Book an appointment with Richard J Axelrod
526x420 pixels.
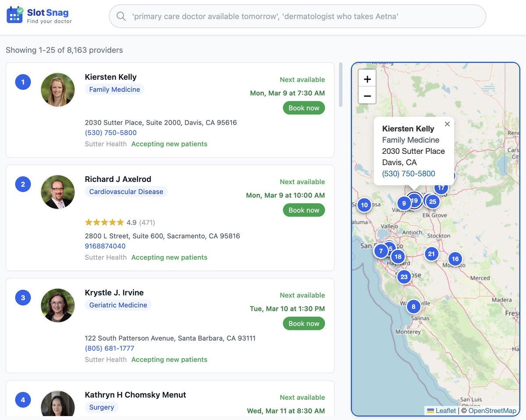click(x=304, y=210)
